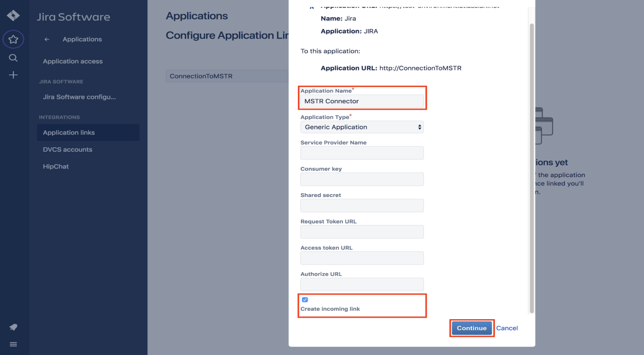Click the dialog vertical scrollbar
The image size is (644, 355).
click(x=532, y=168)
